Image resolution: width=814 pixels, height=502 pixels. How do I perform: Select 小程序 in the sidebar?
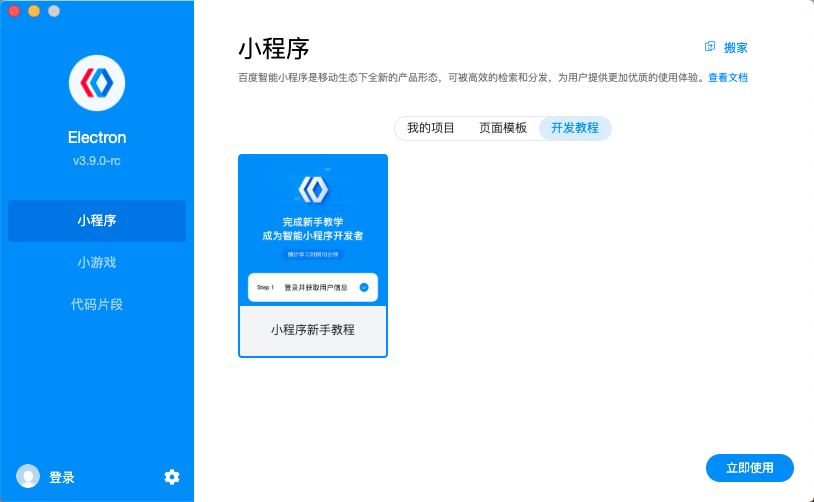[97, 221]
